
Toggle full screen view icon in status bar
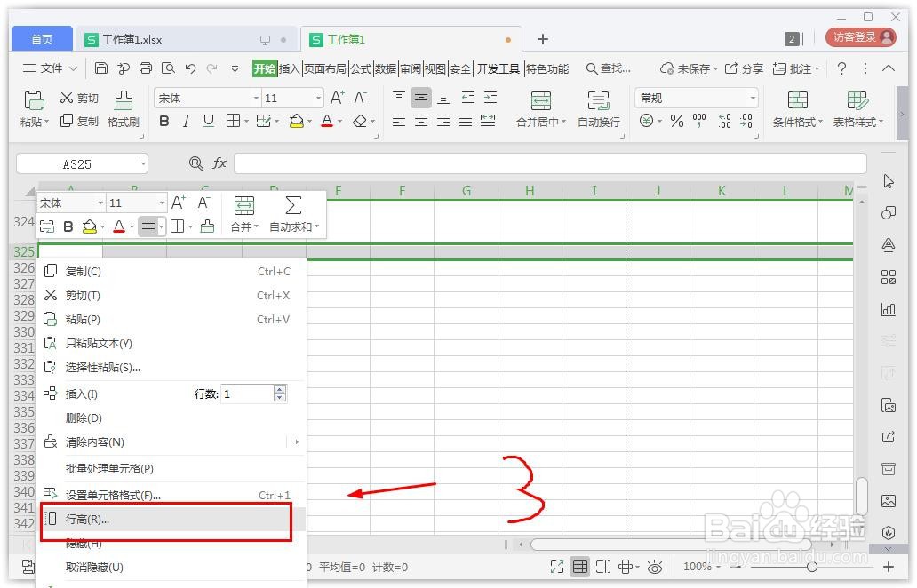557,567
